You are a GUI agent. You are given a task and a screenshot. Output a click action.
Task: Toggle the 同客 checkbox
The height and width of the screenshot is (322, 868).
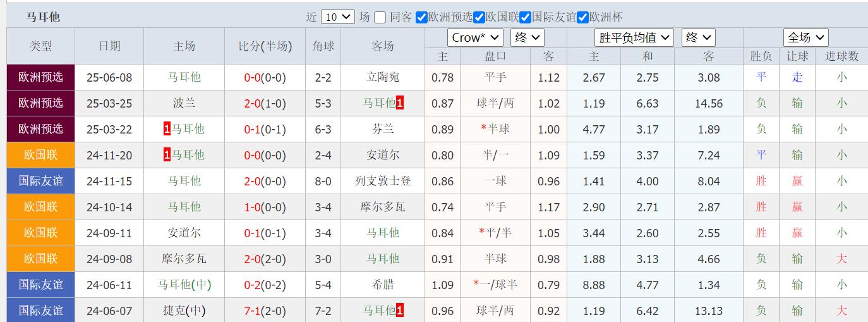click(380, 18)
